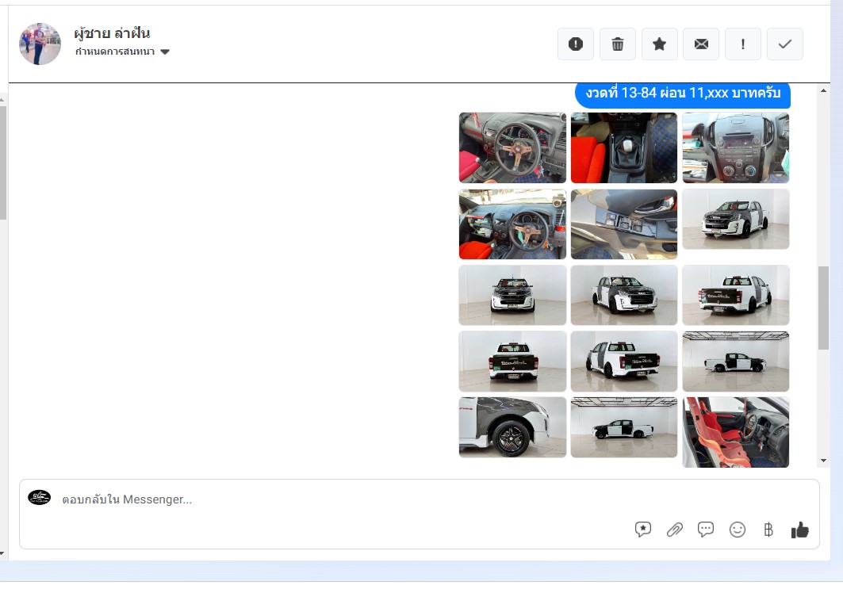
Task: Open gear shifter with red seat photo
Action: (x=624, y=147)
